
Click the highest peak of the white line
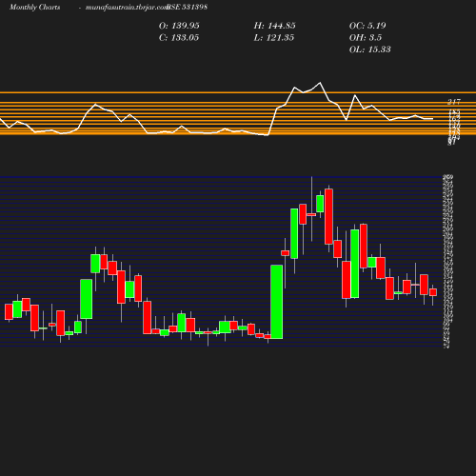[x=320, y=83]
